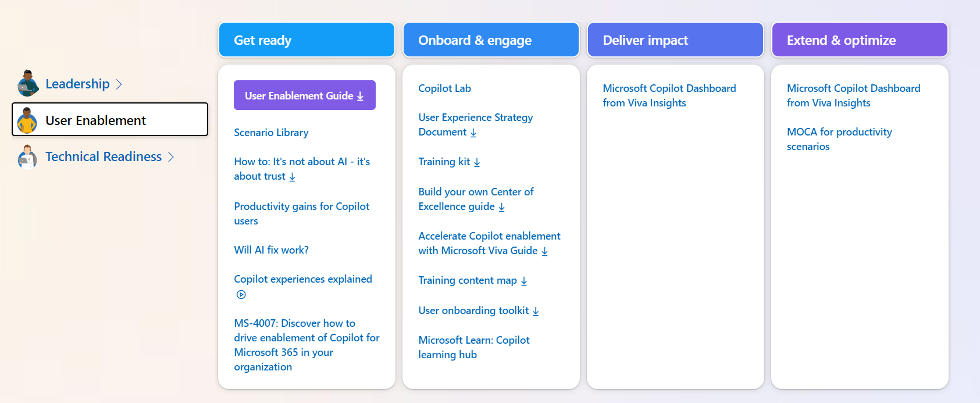Expand the Technical Readiness chevron

(172, 156)
